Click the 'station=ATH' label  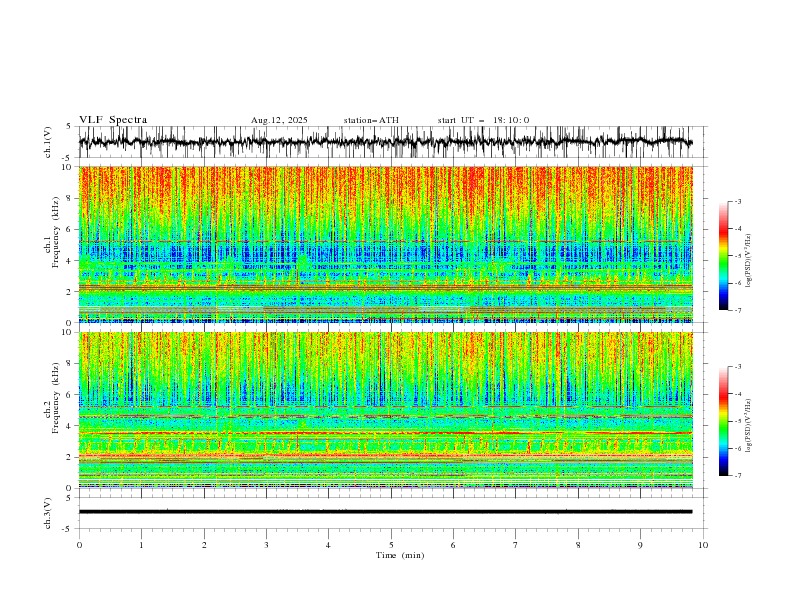371,120
